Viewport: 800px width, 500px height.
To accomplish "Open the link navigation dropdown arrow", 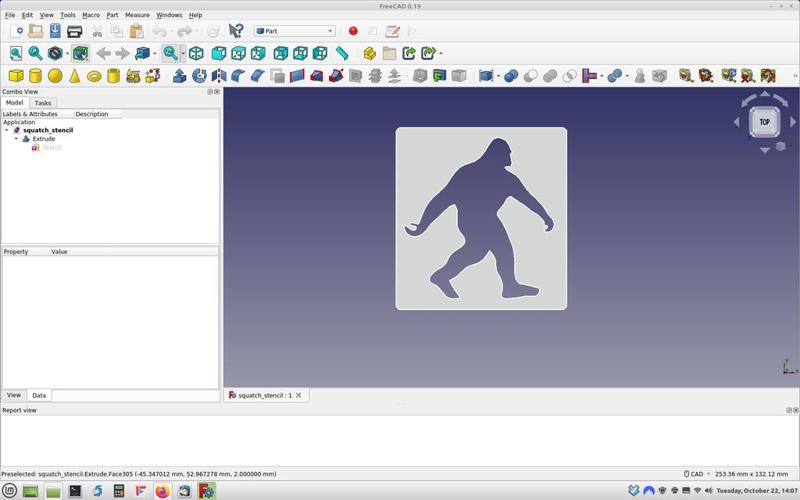I will click(x=155, y=54).
